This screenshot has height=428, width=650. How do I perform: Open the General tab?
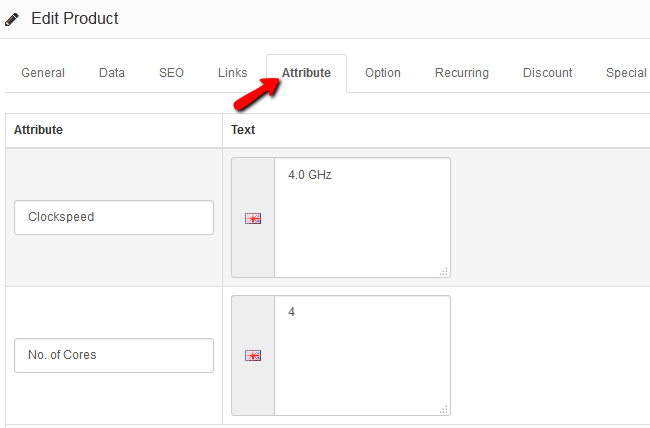tap(43, 73)
